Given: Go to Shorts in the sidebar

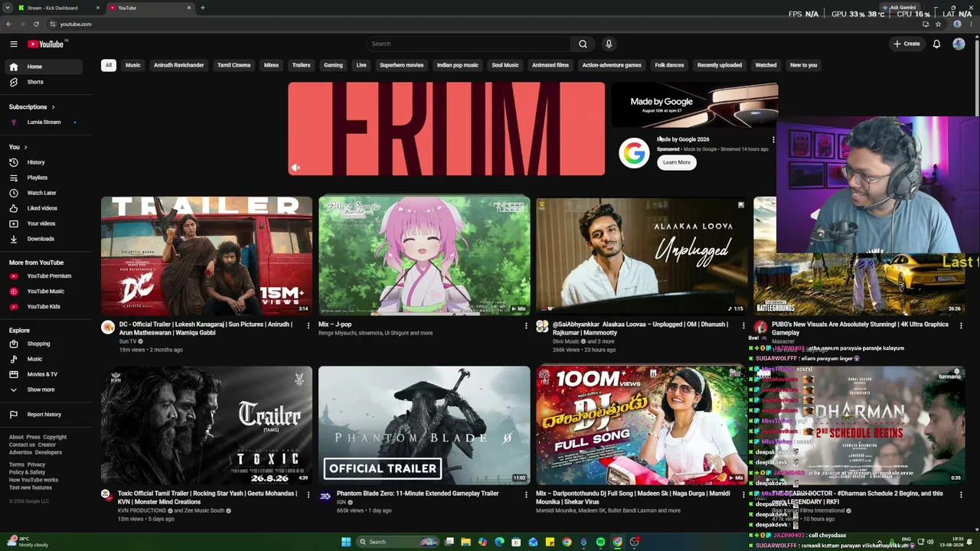Looking at the screenshot, I should [x=43, y=82].
